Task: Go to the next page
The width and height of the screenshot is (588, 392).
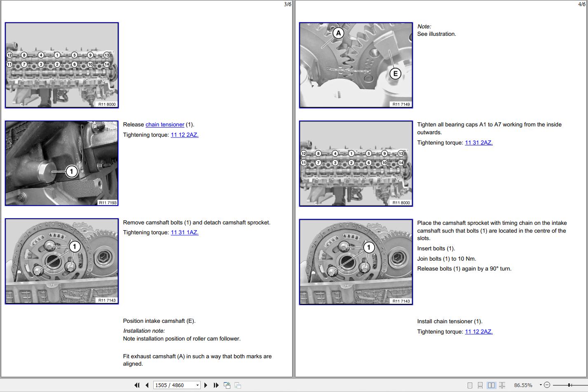Action: point(206,385)
